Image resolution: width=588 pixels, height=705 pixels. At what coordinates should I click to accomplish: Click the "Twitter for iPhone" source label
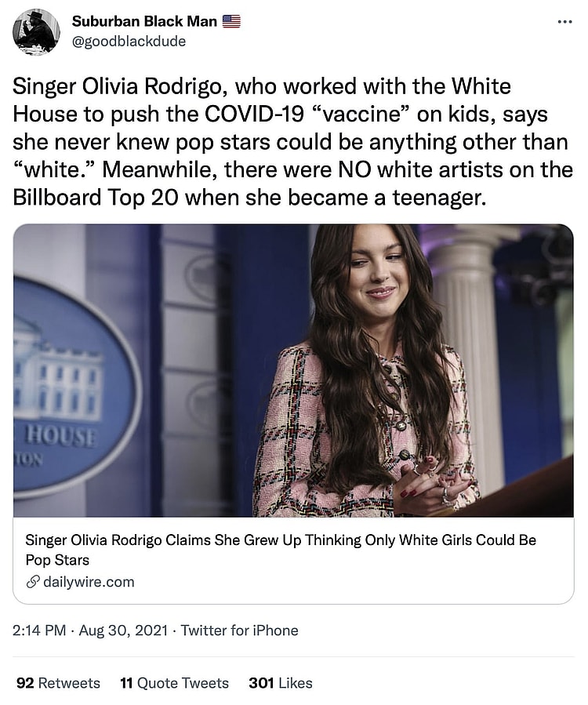[239, 631]
